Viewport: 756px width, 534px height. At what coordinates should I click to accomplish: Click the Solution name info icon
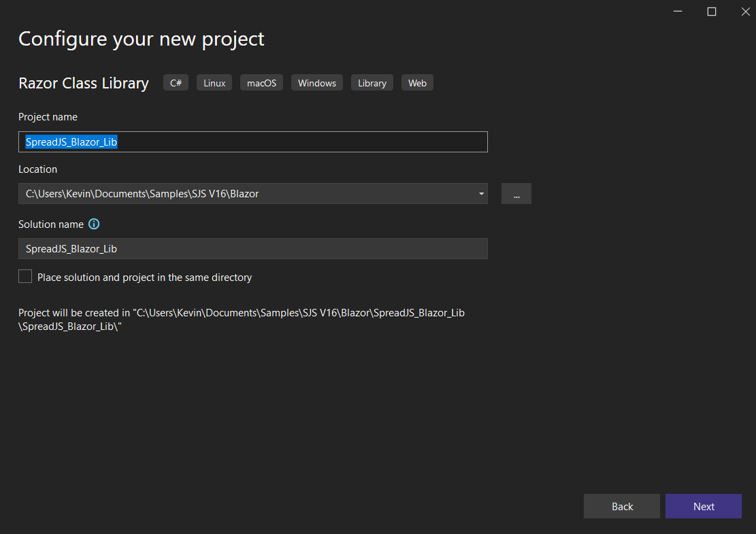point(95,224)
